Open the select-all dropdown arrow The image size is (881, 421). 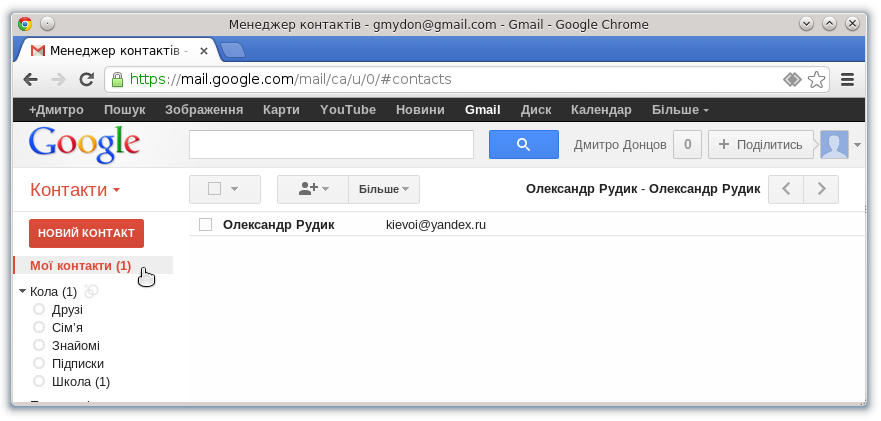(235, 189)
